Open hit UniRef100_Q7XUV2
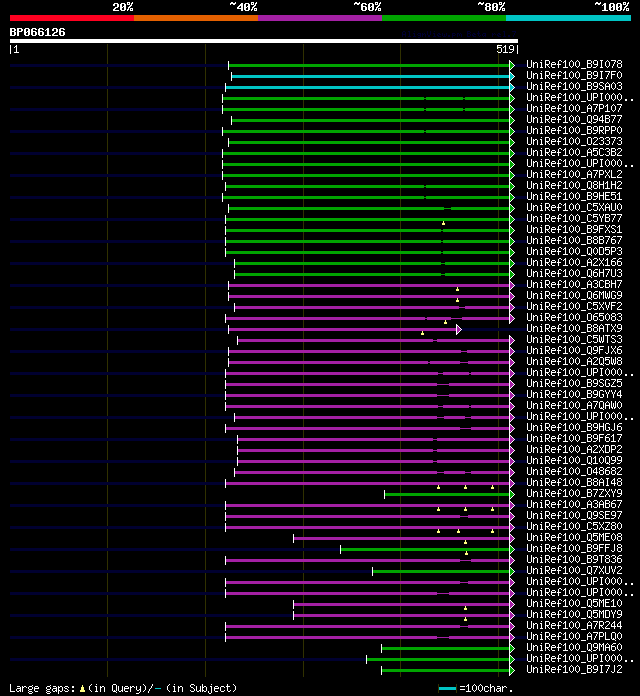Image resolution: width=640 pixels, height=696 pixels. (574, 570)
